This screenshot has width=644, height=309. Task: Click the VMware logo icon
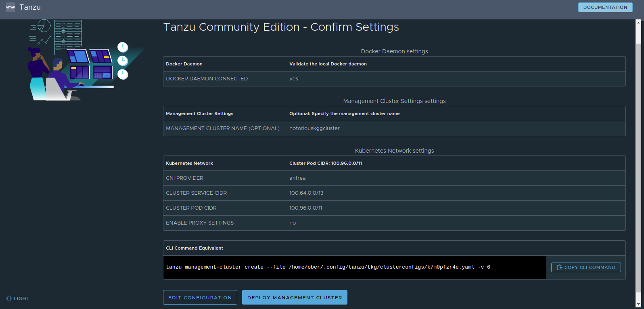pos(10,7)
